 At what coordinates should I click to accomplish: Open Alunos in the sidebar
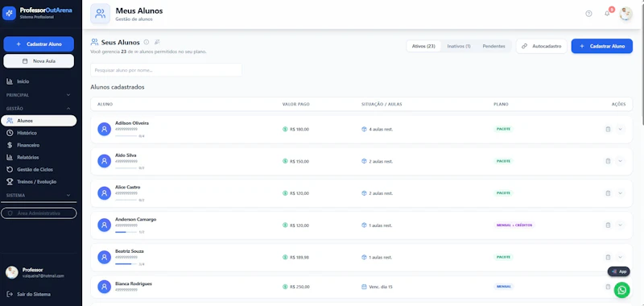pyautogui.click(x=39, y=121)
